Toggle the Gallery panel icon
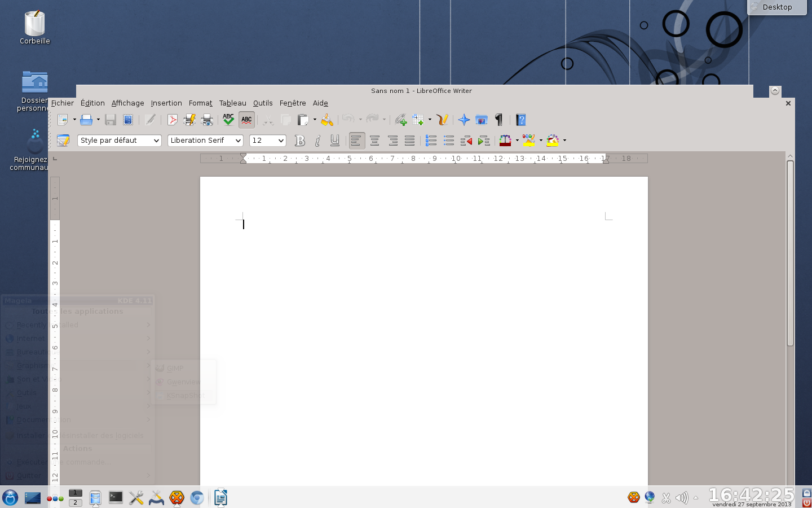This screenshot has height=508, width=812. [482, 120]
